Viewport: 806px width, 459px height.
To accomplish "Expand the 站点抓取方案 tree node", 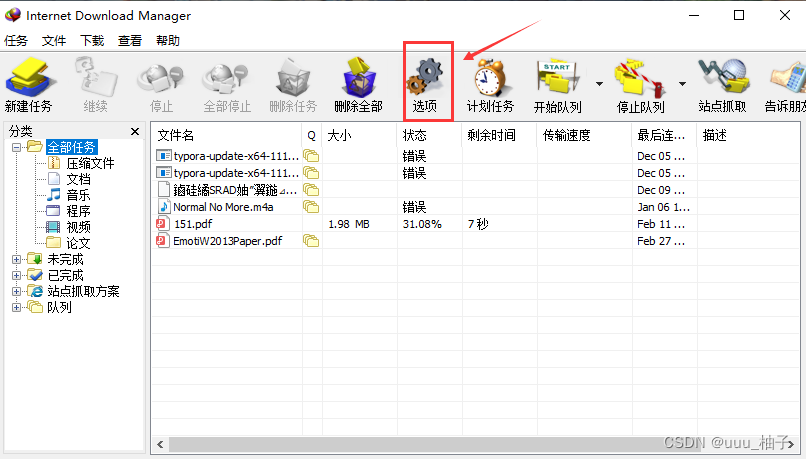I will click(x=16, y=291).
